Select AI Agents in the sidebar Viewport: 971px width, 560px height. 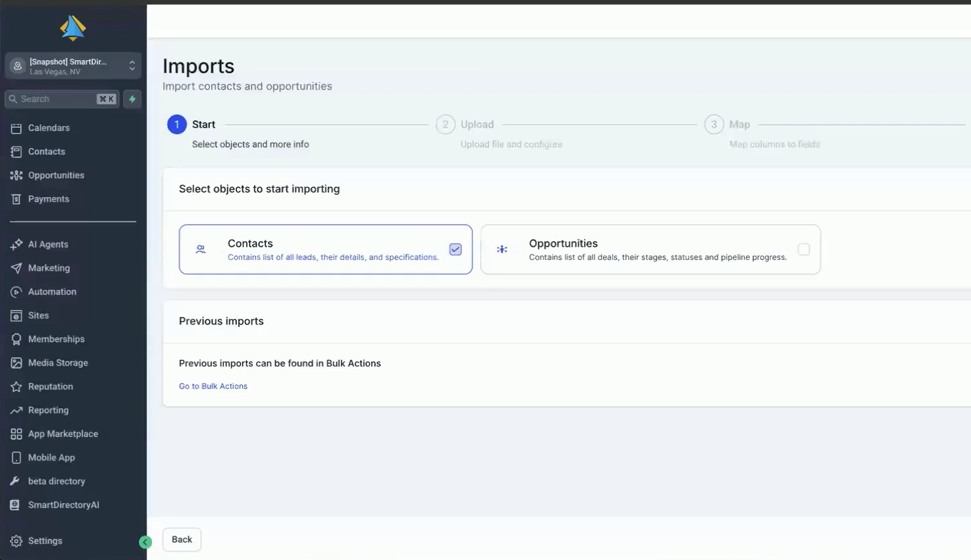tap(47, 244)
